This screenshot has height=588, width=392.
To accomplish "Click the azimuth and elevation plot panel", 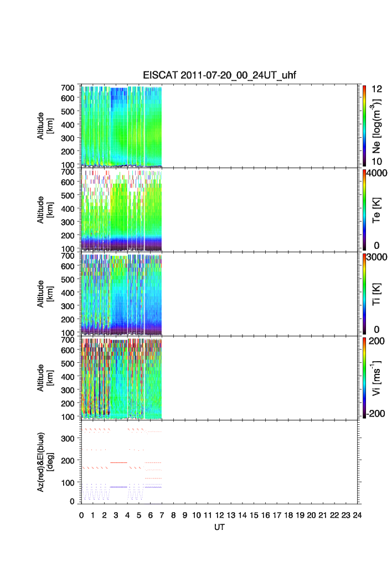I will coord(220,462).
